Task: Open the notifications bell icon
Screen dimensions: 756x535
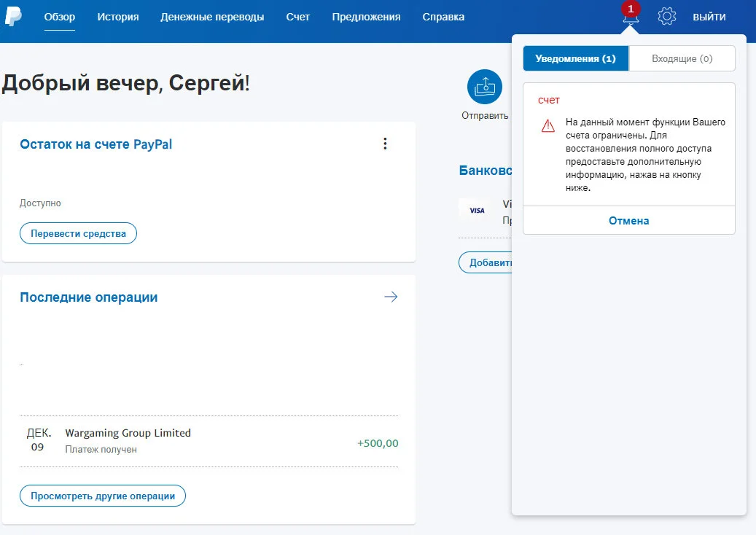Action: 631,17
